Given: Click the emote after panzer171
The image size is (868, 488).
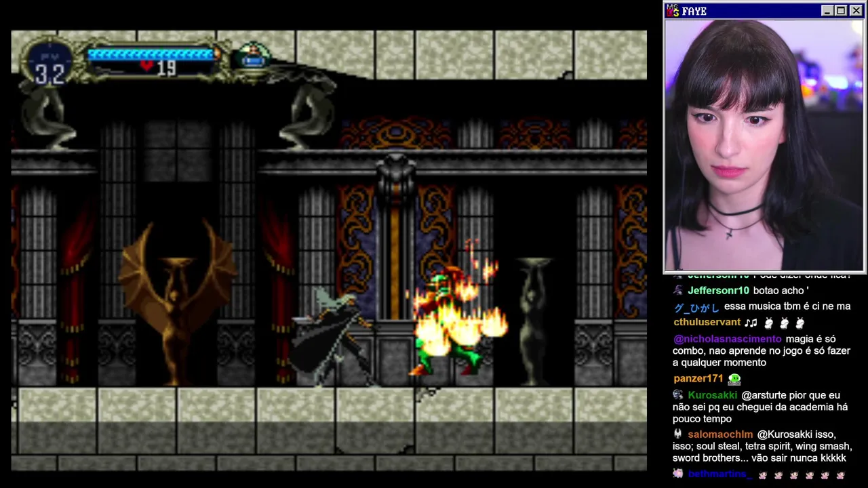Looking at the screenshot, I should [734, 379].
